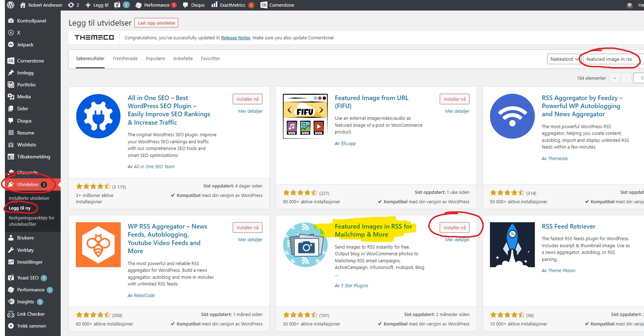This screenshot has width=644, height=336.
Task: Select Legg til ny submenu item
Action: 20,208
